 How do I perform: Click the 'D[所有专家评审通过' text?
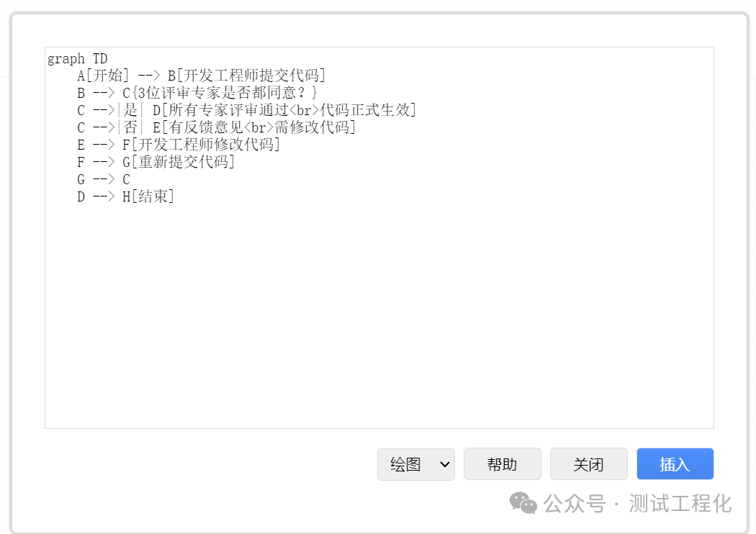[220, 110]
